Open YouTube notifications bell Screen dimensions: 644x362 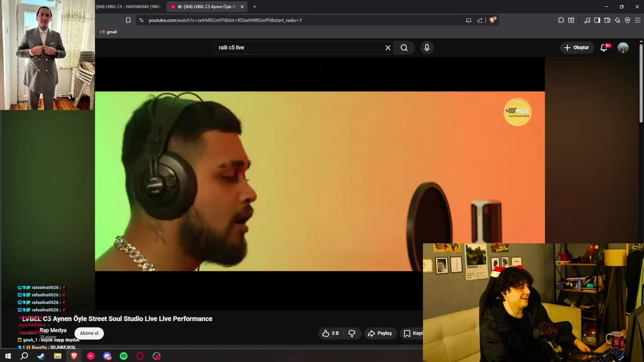(x=604, y=48)
